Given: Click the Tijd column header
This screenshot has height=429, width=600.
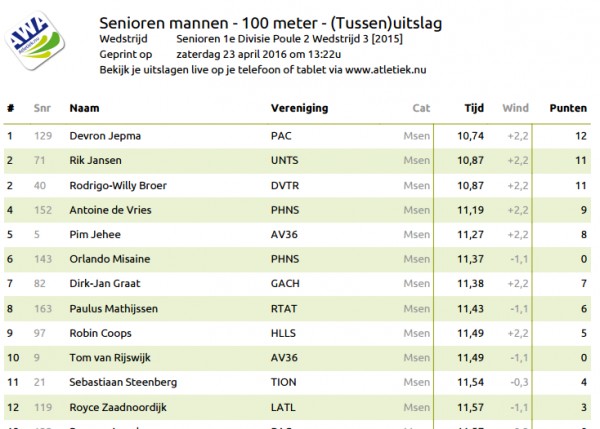Looking at the screenshot, I should 474,108.
